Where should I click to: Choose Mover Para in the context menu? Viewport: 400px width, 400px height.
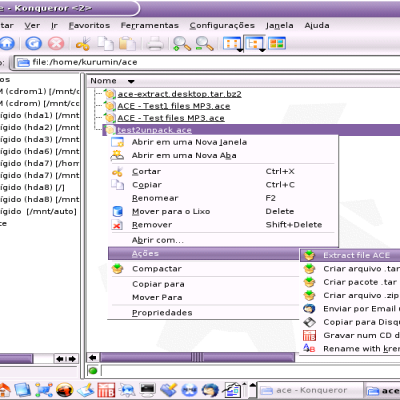[204, 298]
